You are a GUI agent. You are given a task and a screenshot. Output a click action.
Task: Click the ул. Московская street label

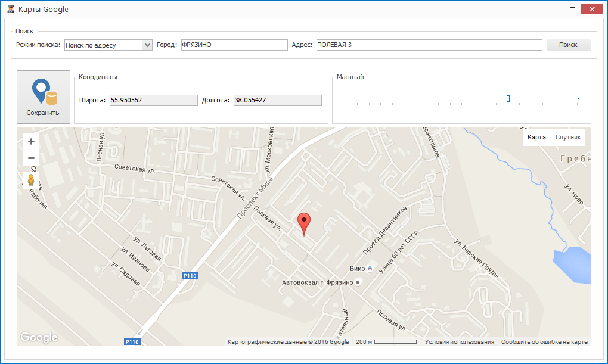coord(269,150)
